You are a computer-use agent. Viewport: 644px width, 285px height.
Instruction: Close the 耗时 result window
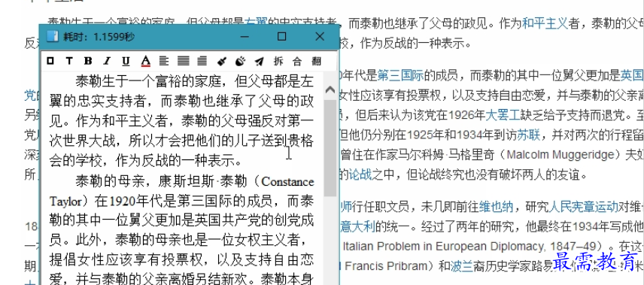[320, 37]
